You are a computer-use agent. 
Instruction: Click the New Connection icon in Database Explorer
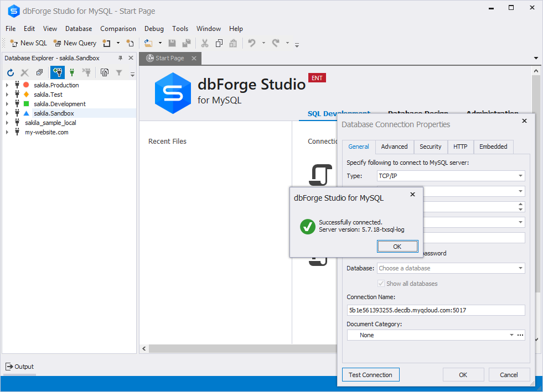point(58,72)
